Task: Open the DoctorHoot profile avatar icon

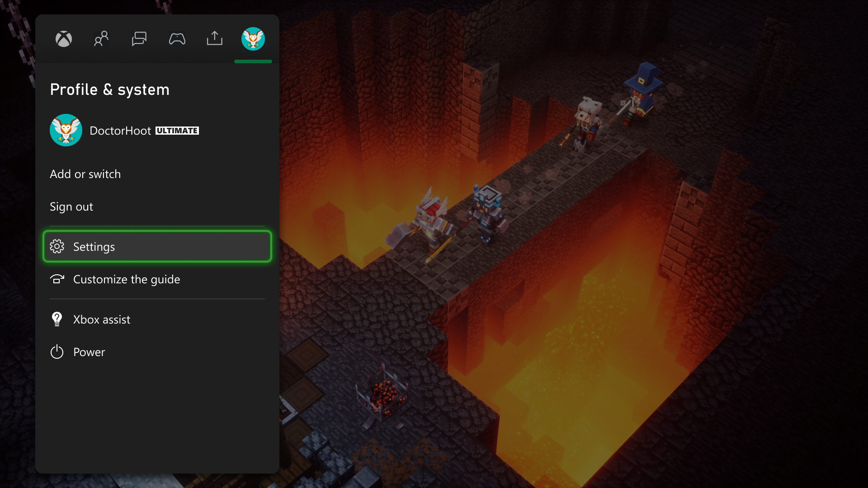Action: (x=66, y=130)
